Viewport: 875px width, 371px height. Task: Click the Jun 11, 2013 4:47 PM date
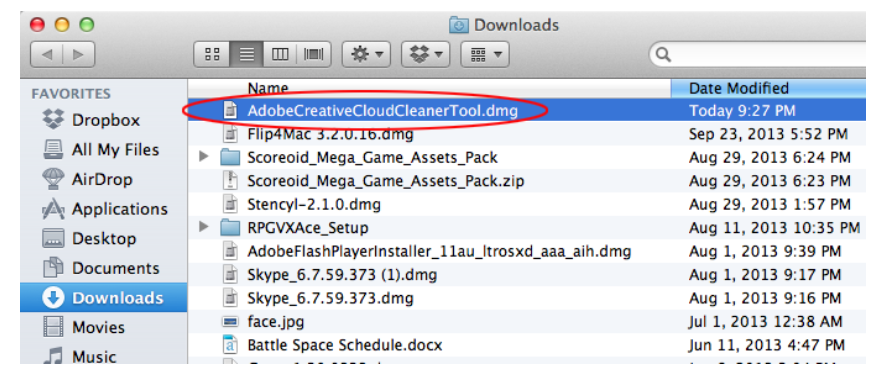click(767, 345)
